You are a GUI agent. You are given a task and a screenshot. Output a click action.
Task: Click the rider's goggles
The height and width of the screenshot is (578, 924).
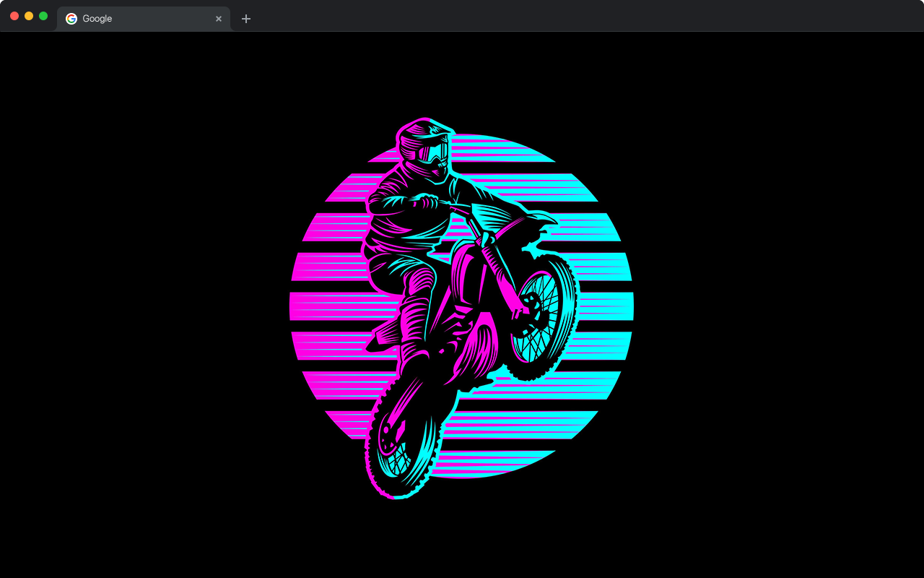coord(435,152)
